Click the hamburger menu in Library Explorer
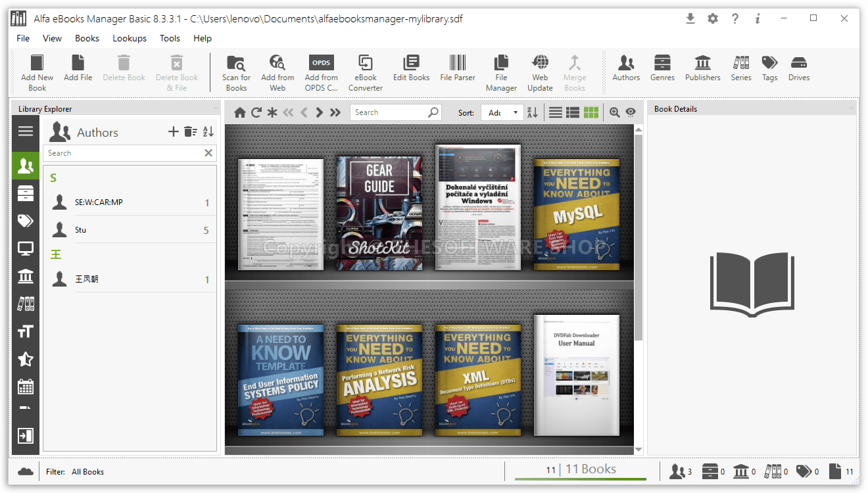Image resolution: width=868 pixels, height=493 pixels. tap(26, 131)
